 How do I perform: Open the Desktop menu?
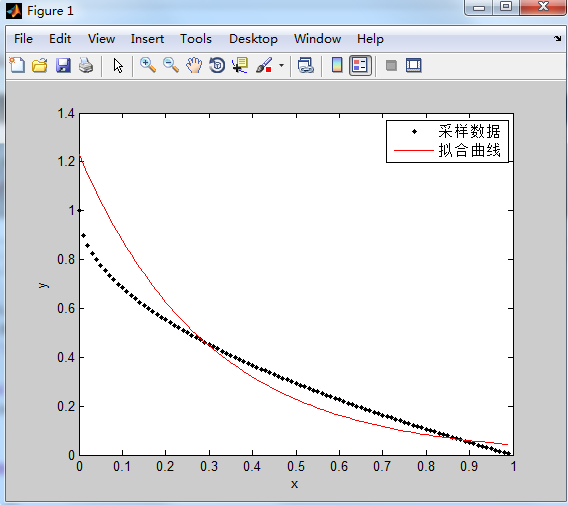253,39
